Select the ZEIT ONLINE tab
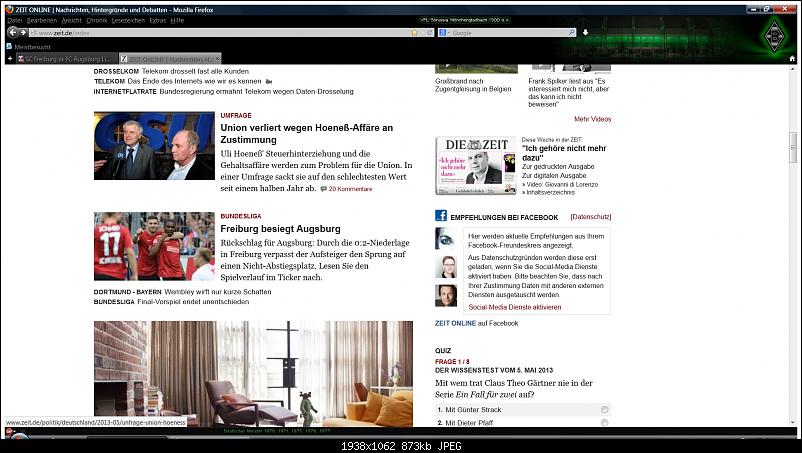Image resolution: width=802 pixels, height=453 pixels. [x=170, y=59]
